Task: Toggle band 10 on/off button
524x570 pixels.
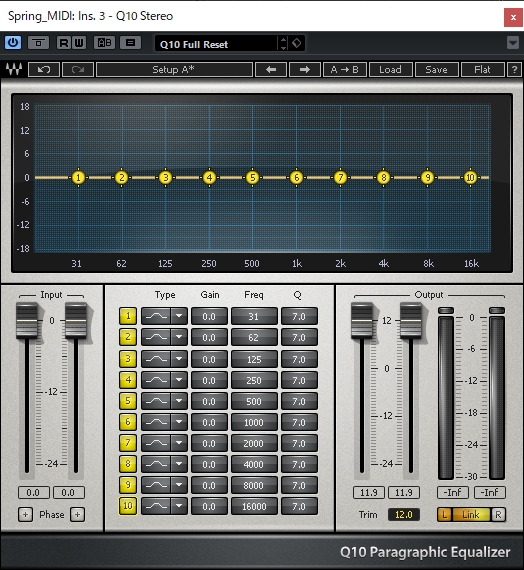Action: pos(128,506)
